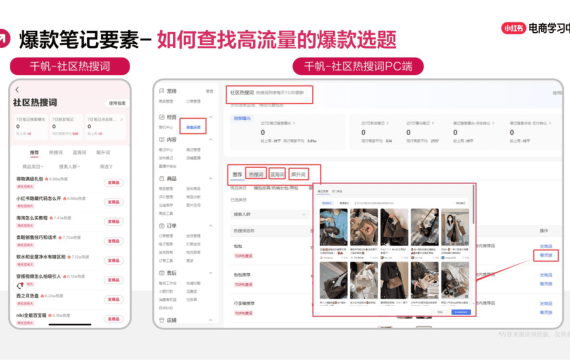Viewport: 570px width, 360px height.
Task: Open the highlighted blue link under 经营
Action: [x=193, y=127]
